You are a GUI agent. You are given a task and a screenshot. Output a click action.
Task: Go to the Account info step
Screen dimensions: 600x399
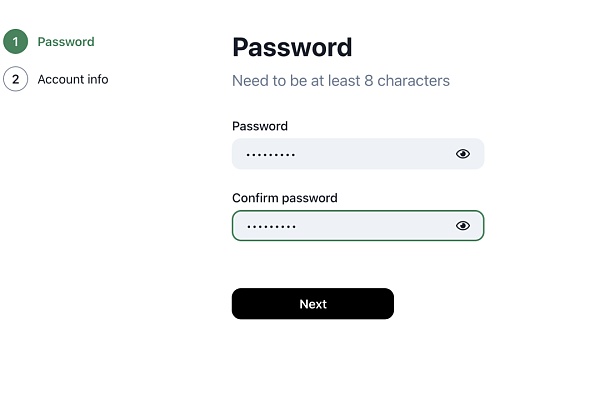point(73,79)
